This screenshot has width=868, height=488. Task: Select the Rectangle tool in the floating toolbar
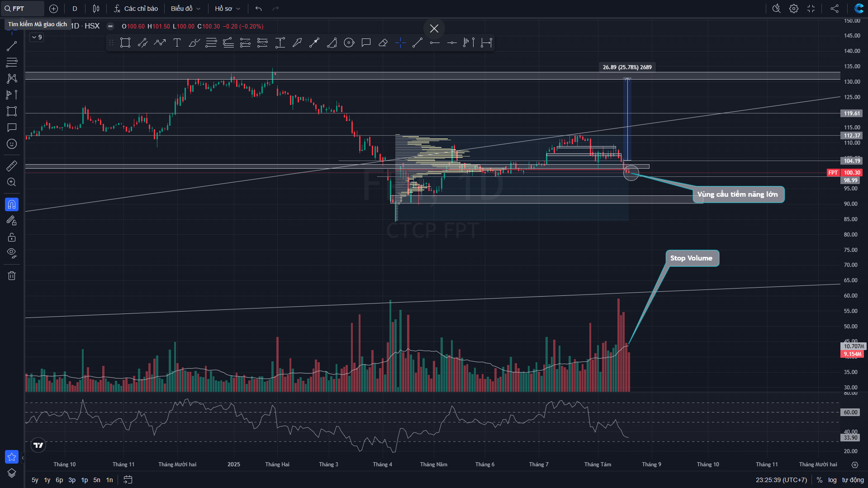pos(125,43)
